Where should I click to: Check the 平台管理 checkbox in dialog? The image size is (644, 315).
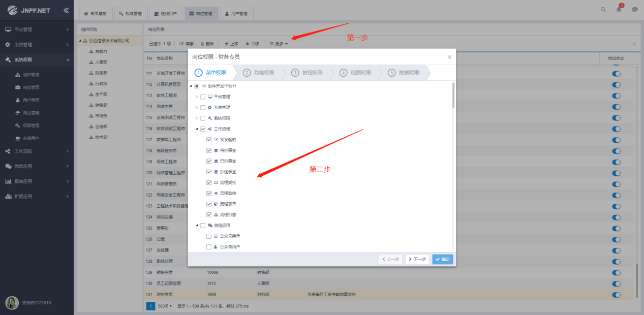tap(203, 97)
